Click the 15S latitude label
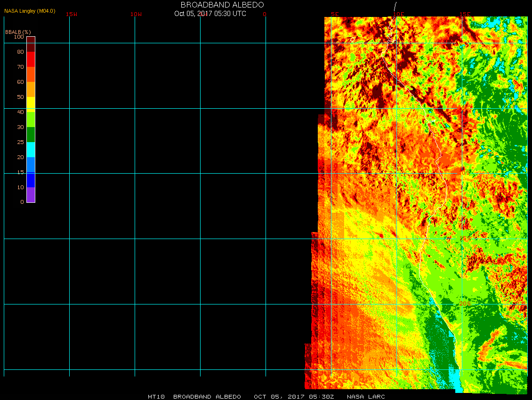Viewport: 532px width, 400px height. [x=465, y=239]
